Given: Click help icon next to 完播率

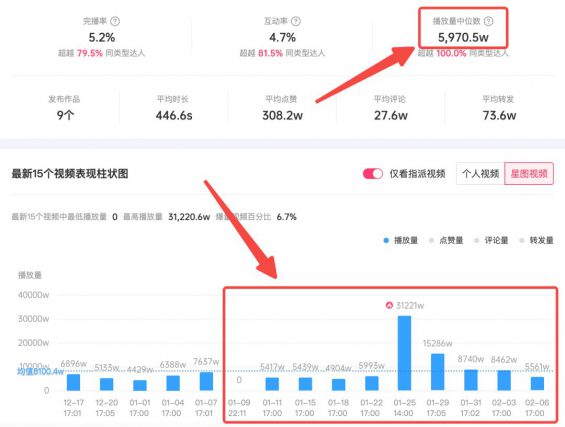Looking at the screenshot, I should pos(115,21).
